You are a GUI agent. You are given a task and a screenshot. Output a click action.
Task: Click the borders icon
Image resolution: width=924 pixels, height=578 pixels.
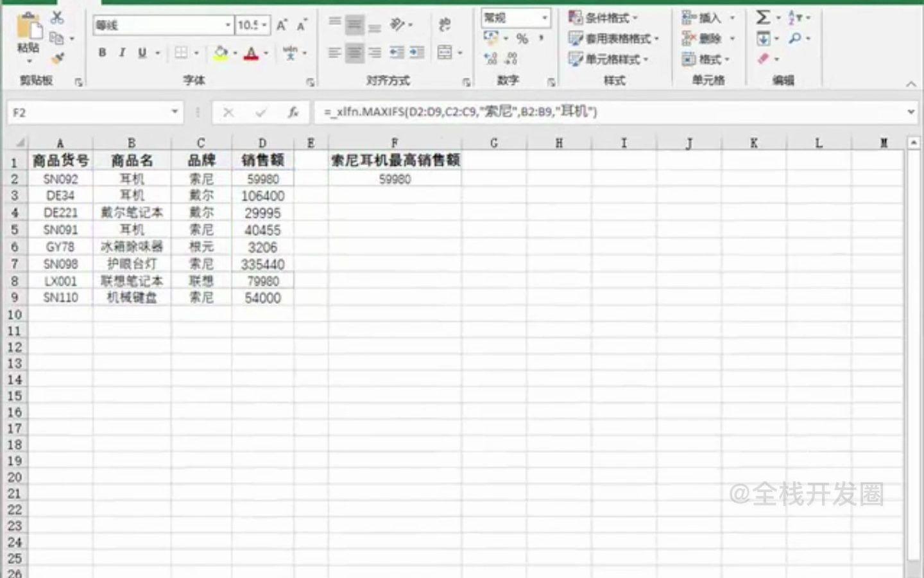[182, 53]
